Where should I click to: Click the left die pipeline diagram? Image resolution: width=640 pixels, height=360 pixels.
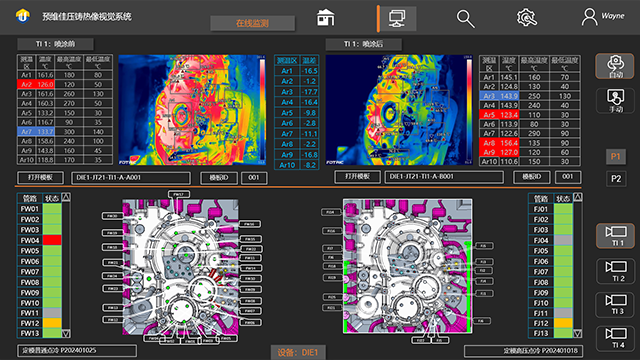(x=180, y=267)
